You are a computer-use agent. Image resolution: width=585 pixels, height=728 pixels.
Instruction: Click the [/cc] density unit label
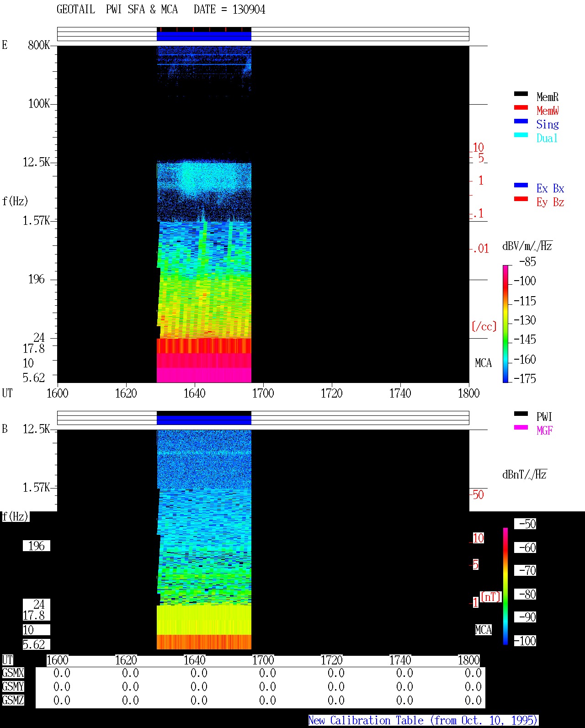[484, 326]
